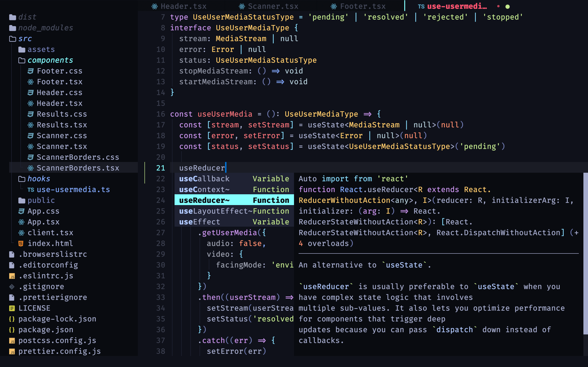The height and width of the screenshot is (367, 588).
Task: Switch to the Footer.tsx tab
Action: click(362, 6)
